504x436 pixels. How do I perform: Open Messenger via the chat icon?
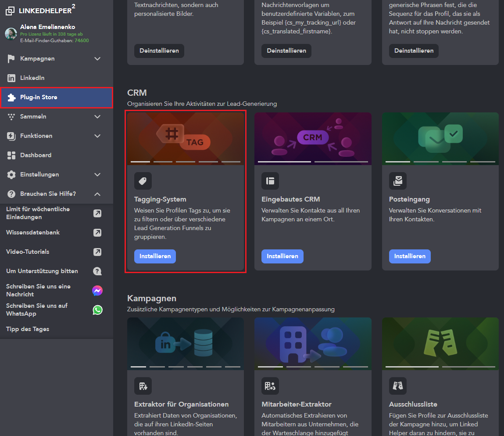click(x=97, y=290)
